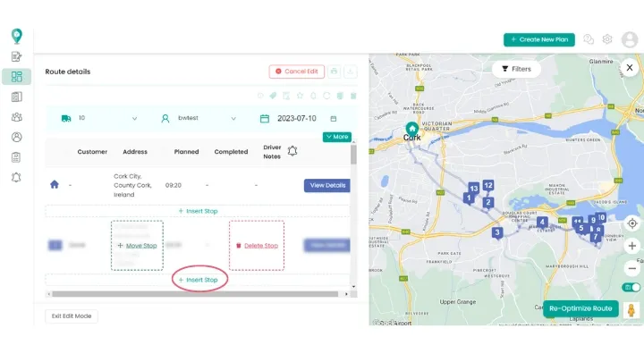The height and width of the screenshot is (362, 644).
Task: Click the map locate-me crosshair icon
Action: pyautogui.click(x=632, y=223)
